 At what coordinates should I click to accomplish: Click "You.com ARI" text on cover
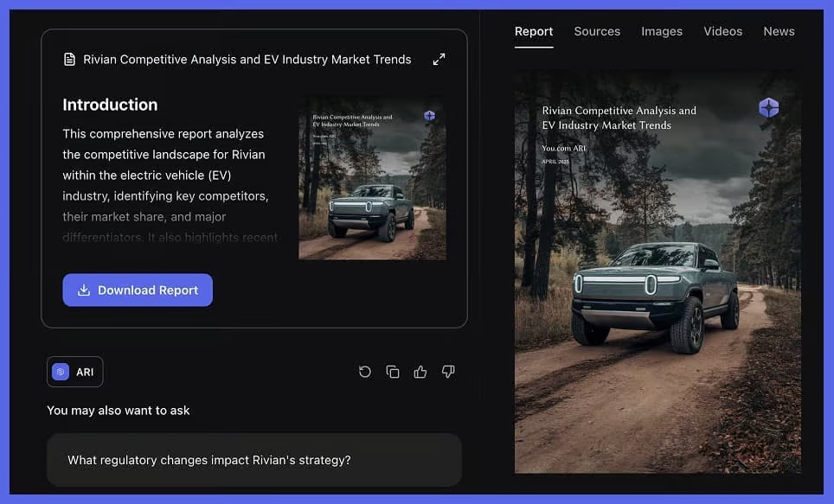pos(564,149)
